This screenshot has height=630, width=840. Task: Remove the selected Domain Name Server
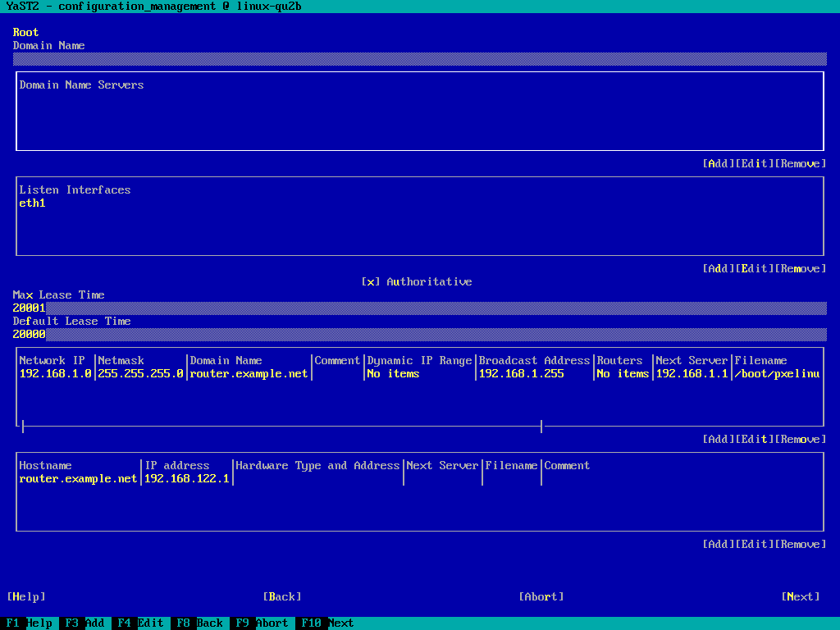point(800,163)
